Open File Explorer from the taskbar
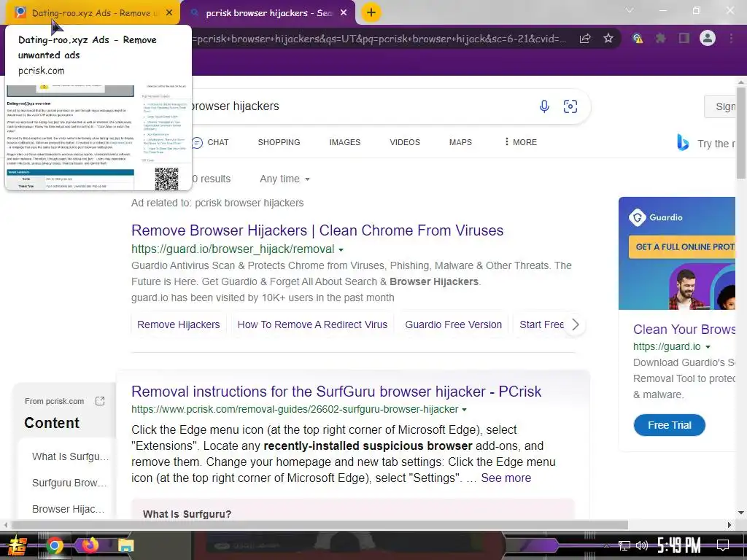This screenshot has width=747, height=560. 125,545
